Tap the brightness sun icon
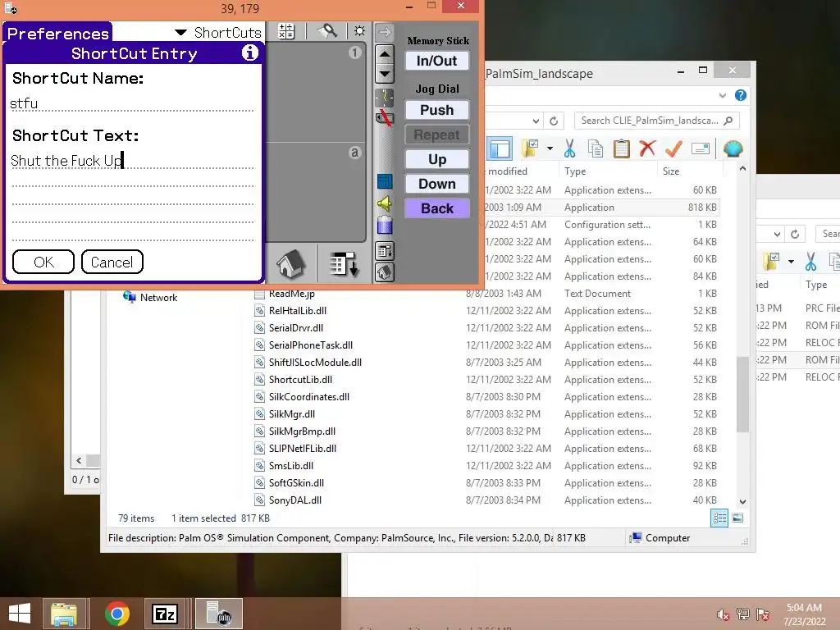 [359, 31]
